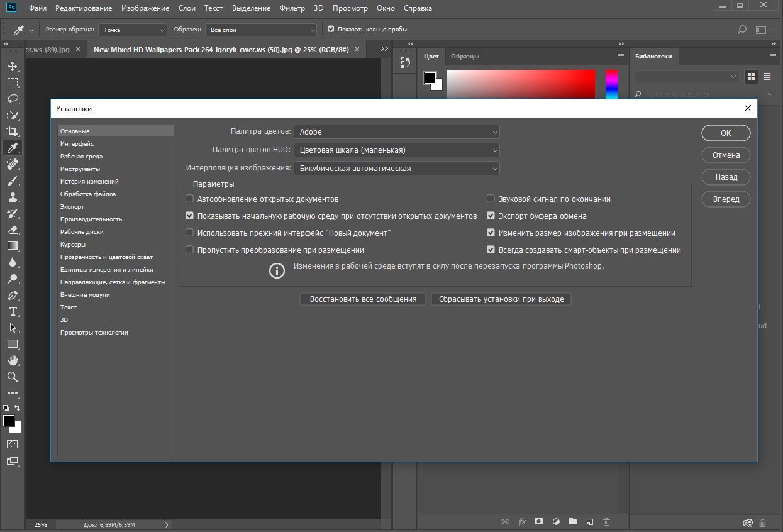The height and width of the screenshot is (532, 783).
Task: Enable Звуковой сигнал по окончании checkbox
Action: pos(491,199)
